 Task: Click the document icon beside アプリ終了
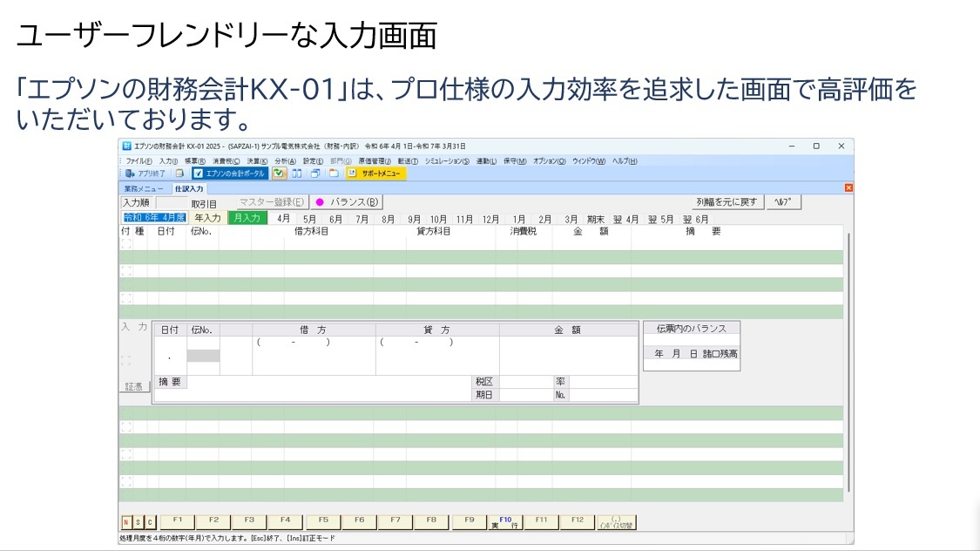(x=179, y=173)
